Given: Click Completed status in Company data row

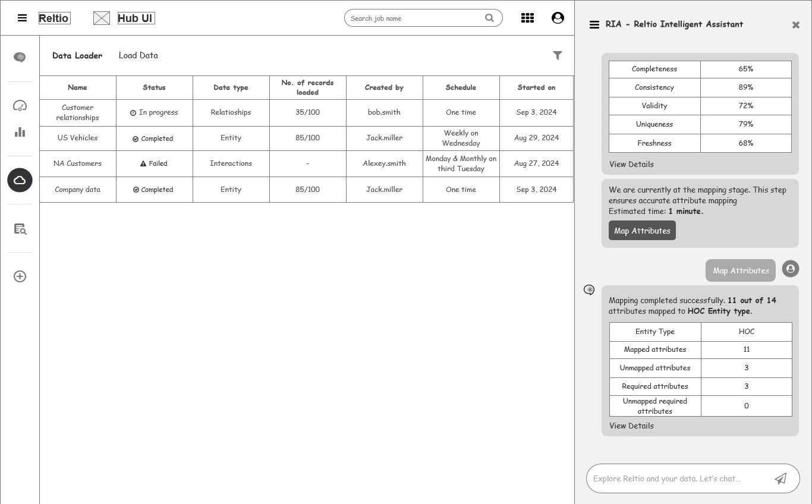Looking at the screenshot, I should (154, 190).
